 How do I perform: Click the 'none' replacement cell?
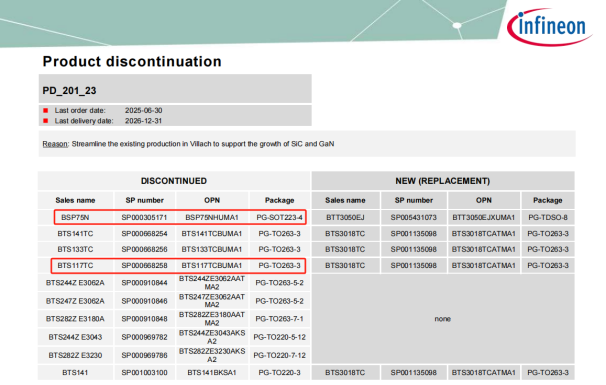[x=443, y=319]
